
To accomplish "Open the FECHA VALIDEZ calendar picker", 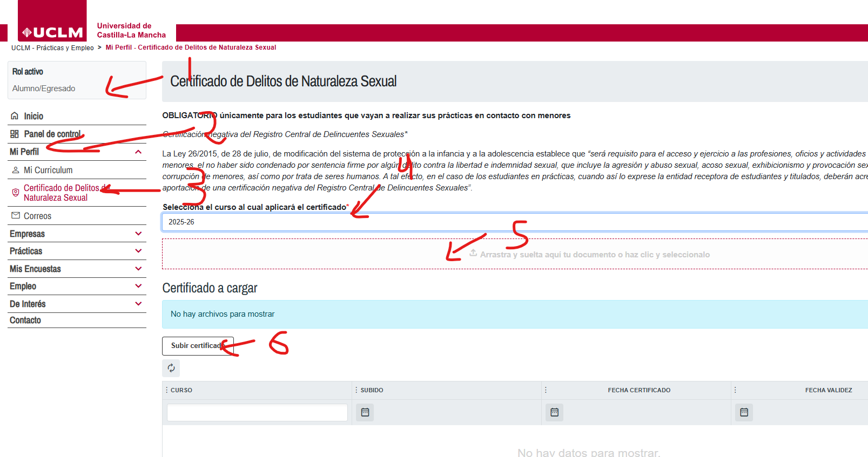I will tap(744, 412).
